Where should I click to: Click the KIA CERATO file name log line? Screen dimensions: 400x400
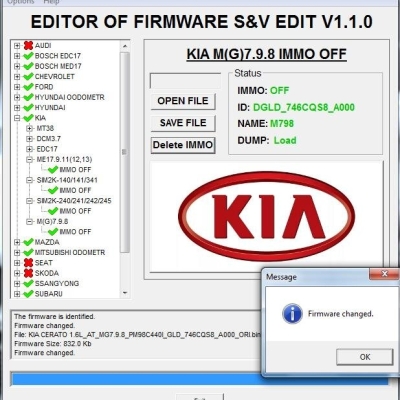tap(137, 335)
